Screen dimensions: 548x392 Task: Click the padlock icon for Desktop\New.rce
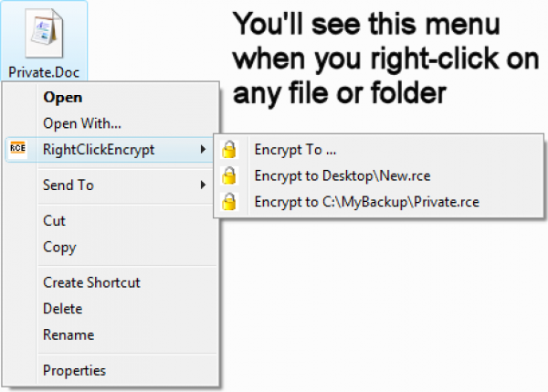click(230, 175)
